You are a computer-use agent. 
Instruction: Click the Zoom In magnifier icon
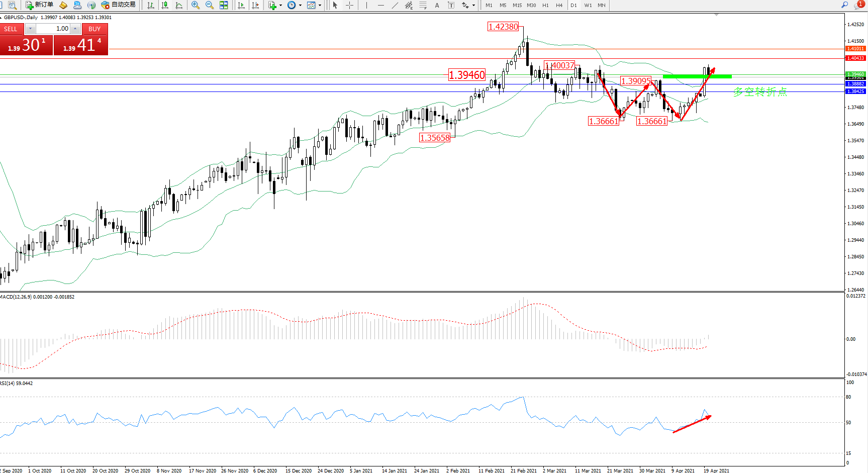point(196,5)
